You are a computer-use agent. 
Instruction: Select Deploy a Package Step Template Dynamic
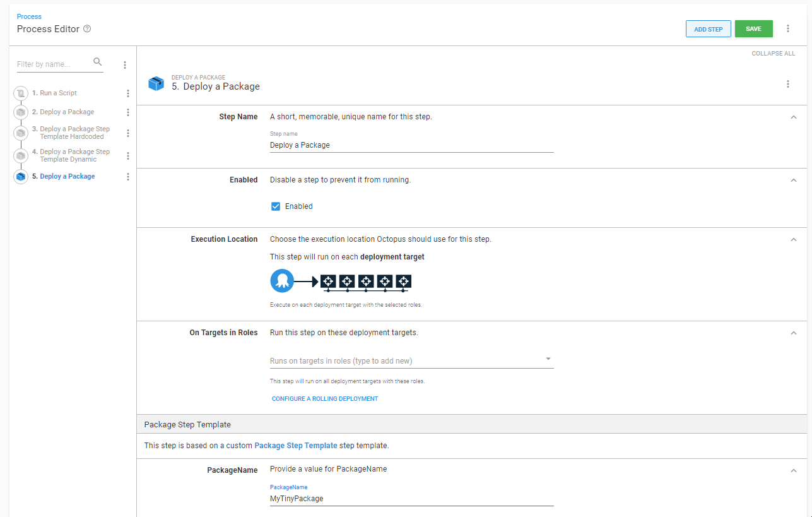[71, 156]
